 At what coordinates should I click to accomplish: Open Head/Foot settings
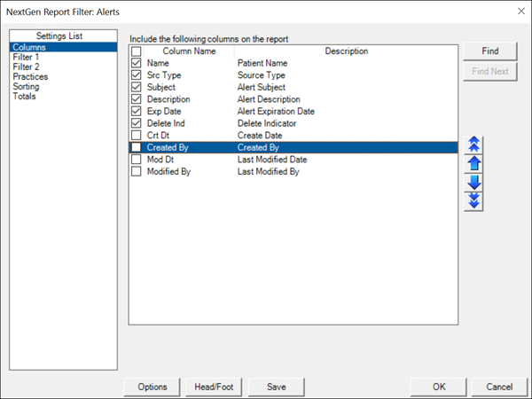214,387
